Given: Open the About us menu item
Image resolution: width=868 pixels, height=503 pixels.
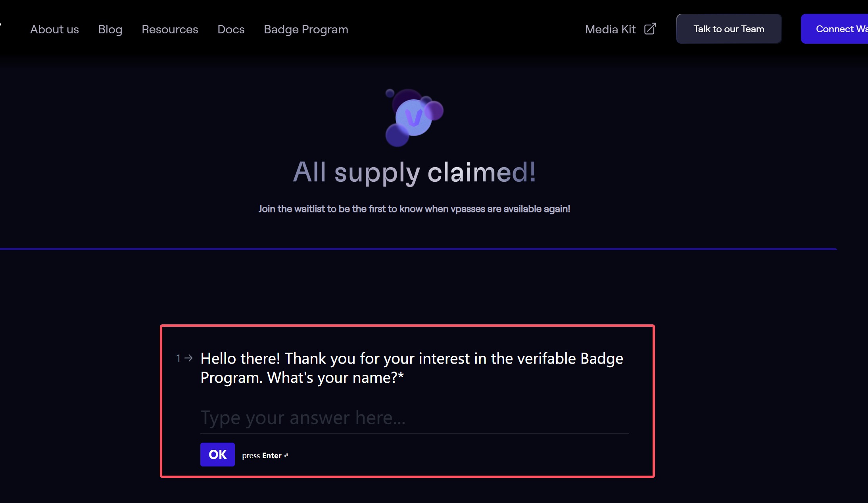Looking at the screenshot, I should [54, 29].
